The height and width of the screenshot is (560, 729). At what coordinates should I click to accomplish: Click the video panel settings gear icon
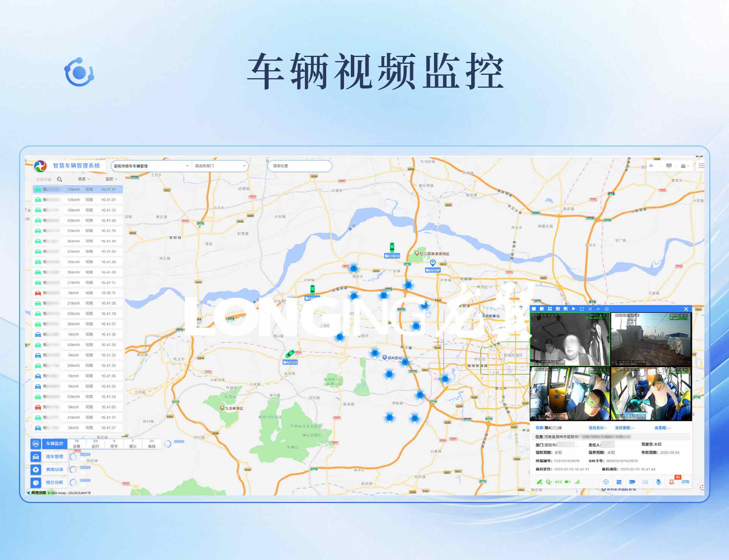(607, 309)
